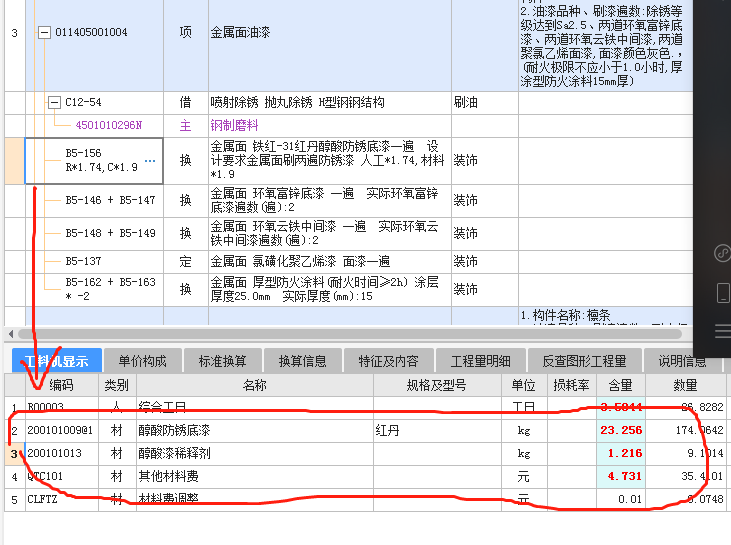This screenshot has width=731, height=545.
Task: Click the 环氧富锌底漆 name cell
Action: pos(330,200)
